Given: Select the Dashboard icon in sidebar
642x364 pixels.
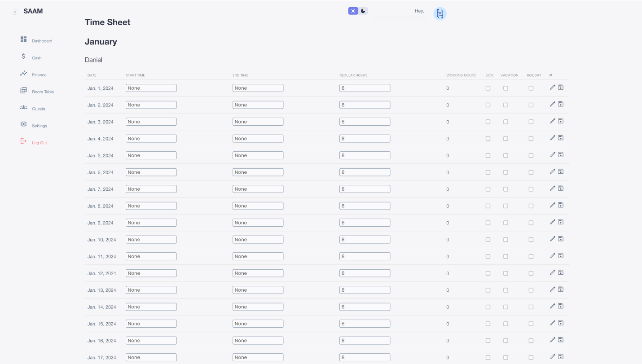Looking at the screenshot, I should [x=23, y=39].
